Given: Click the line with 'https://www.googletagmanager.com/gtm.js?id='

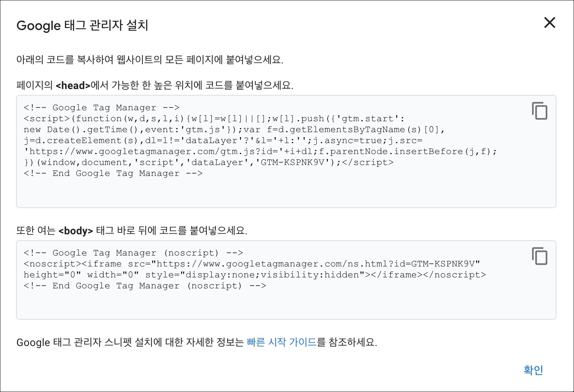Looking at the screenshot, I should click(260, 151).
